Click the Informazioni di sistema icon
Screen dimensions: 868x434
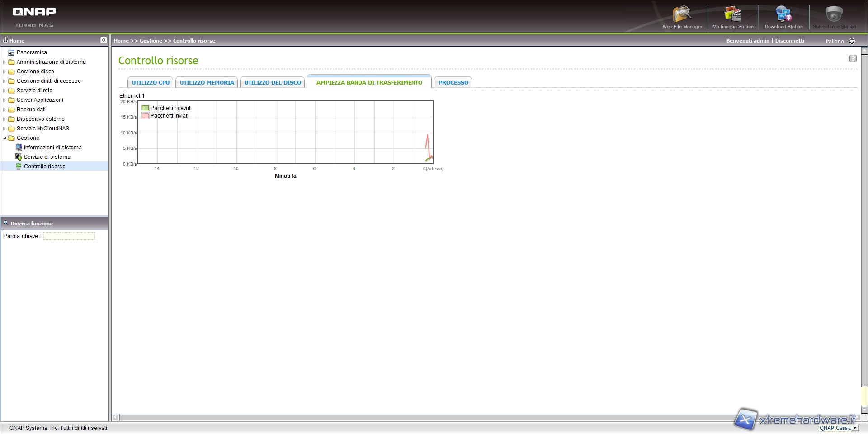(19, 148)
